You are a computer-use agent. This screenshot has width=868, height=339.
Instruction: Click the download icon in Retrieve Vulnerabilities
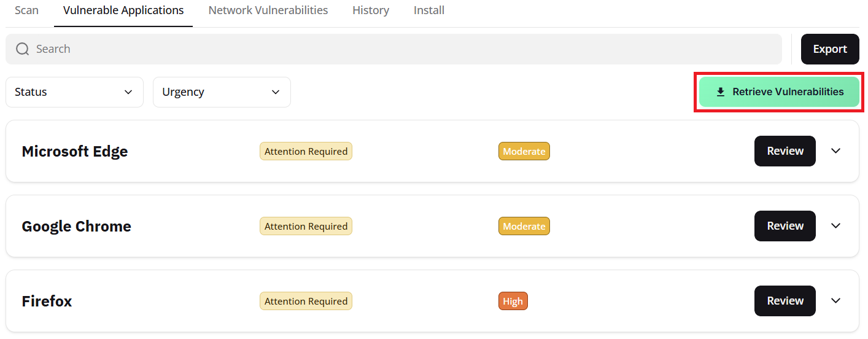721,92
